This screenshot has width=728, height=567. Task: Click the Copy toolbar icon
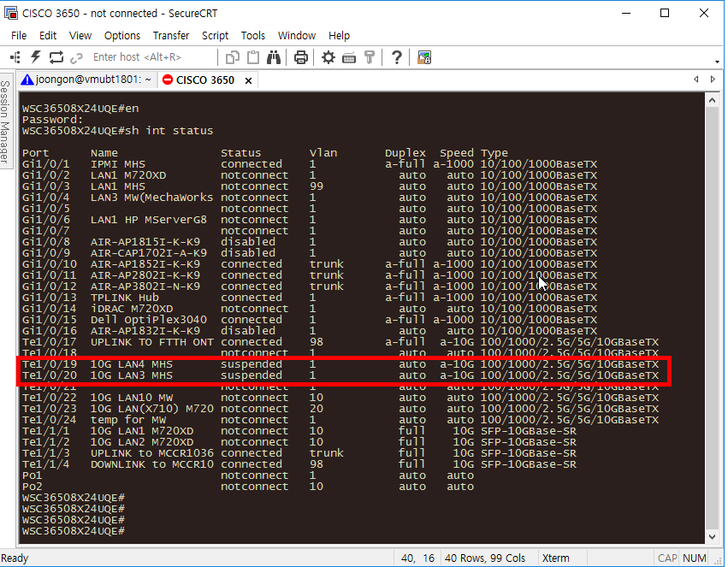click(x=233, y=57)
